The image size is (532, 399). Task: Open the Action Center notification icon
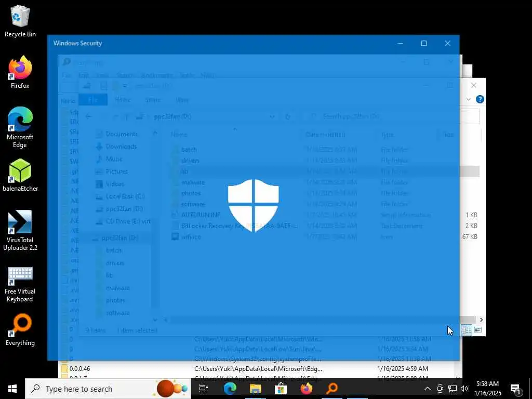pos(515,389)
